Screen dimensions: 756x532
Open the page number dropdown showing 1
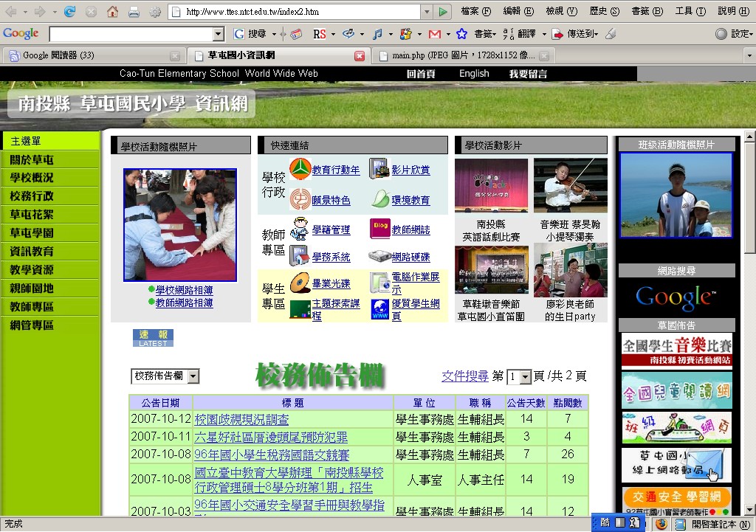pyautogui.click(x=526, y=377)
